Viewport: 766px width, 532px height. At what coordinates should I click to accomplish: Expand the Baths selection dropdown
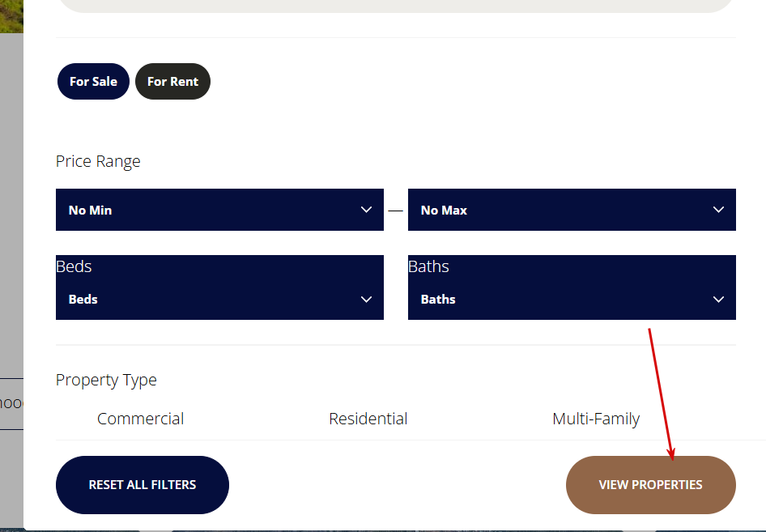559,300
